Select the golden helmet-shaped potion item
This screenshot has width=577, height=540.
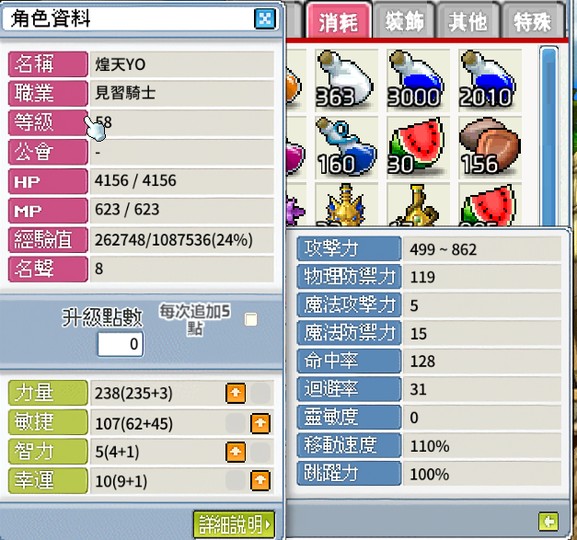pos(346,205)
